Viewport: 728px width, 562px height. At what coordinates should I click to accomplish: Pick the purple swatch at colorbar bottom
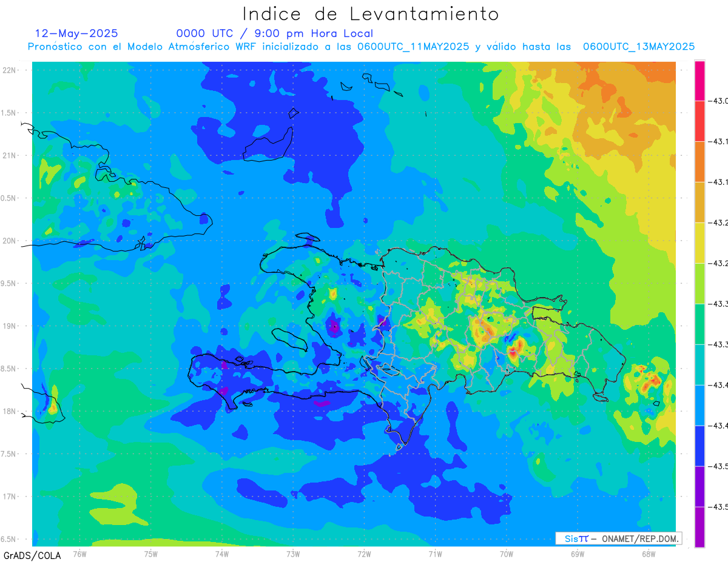[699, 527]
